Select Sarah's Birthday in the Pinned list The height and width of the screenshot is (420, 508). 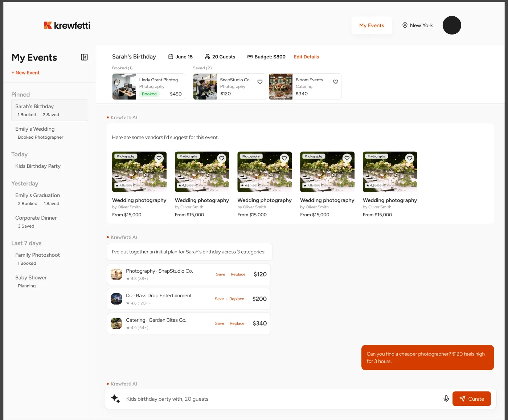click(50, 110)
